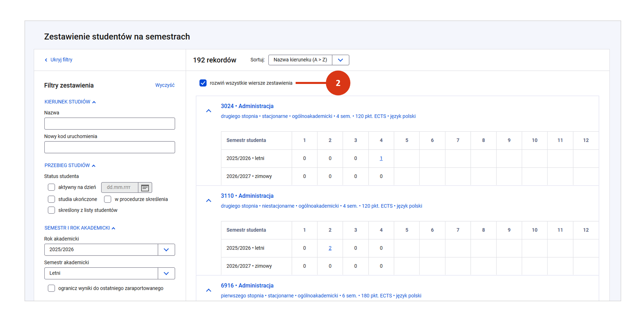Click the Nazwa input field
The width and height of the screenshot is (644, 318).
pyautogui.click(x=110, y=124)
